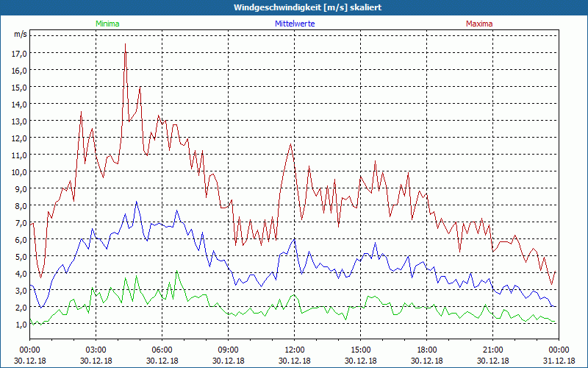Screen dimensions: 588x368
Task: Click the 12,0 axis value
Action: point(19,138)
